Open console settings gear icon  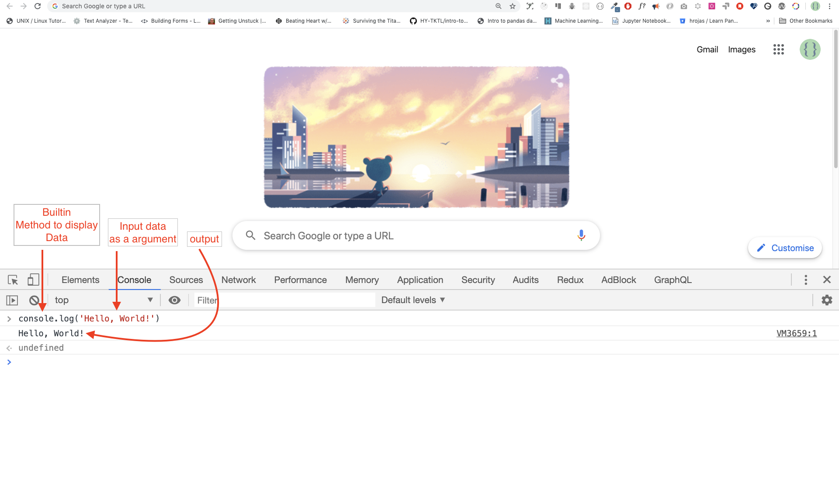[x=827, y=300]
